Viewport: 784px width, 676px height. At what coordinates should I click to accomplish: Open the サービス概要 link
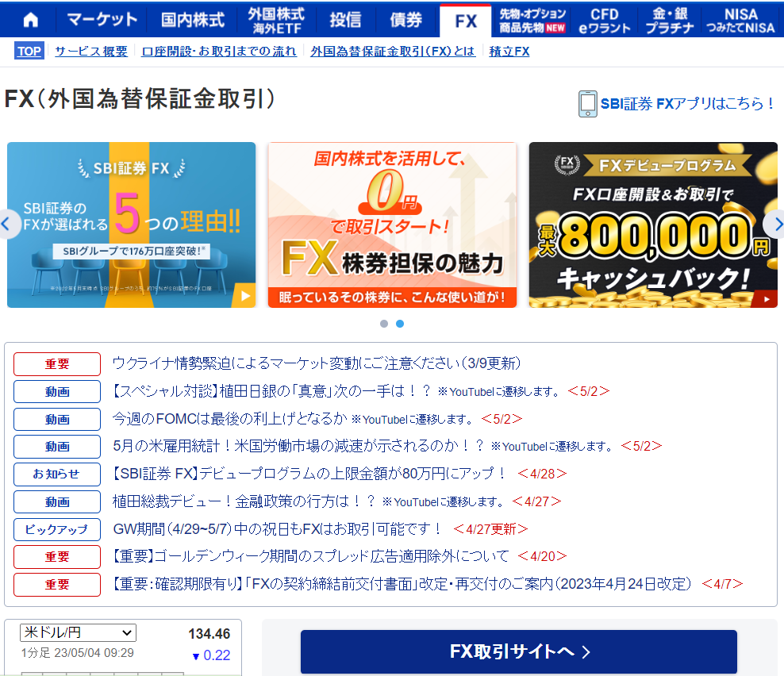[x=90, y=52]
